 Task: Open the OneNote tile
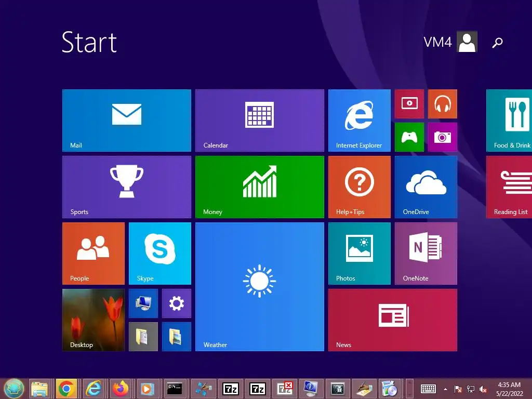click(x=426, y=254)
